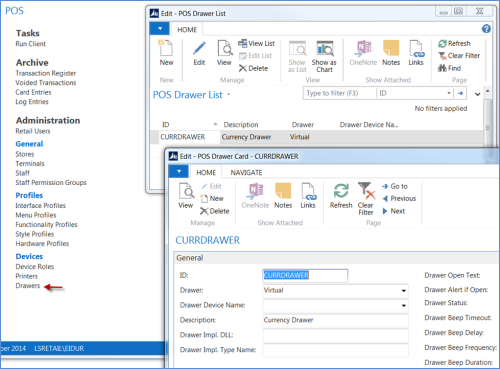Open Transaction Register

[x=46, y=73]
